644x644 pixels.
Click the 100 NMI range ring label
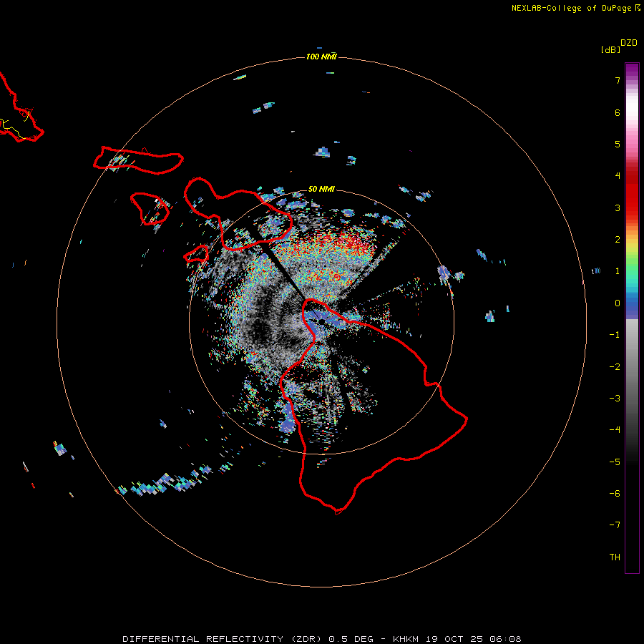[x=321, y=57]
